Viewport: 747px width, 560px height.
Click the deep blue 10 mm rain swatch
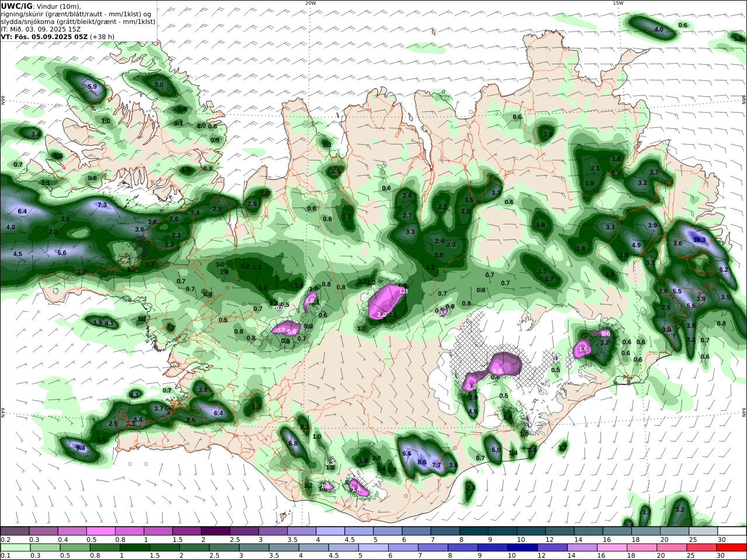[x=522, y=547]
